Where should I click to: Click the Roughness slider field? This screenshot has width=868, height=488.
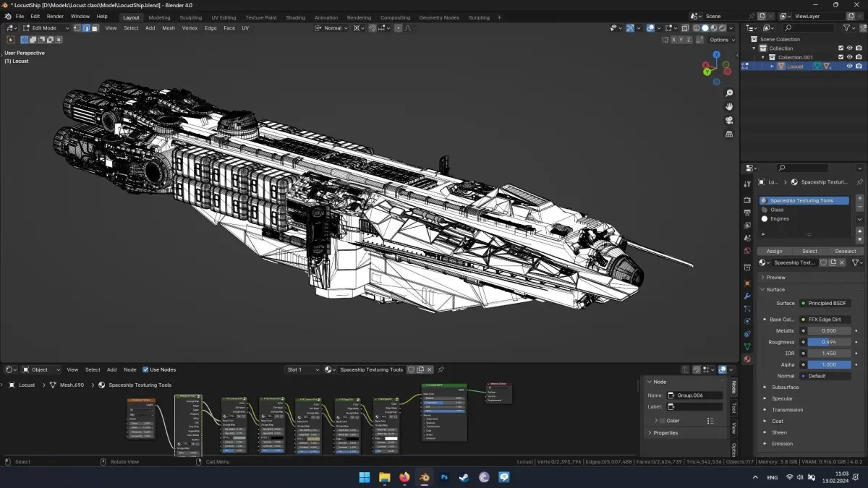click(829, 342)
